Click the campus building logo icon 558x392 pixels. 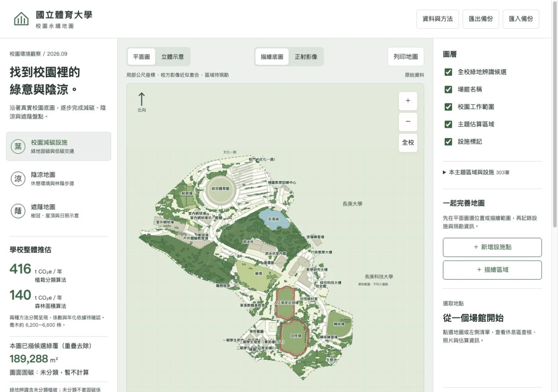(x=21, y=19)
